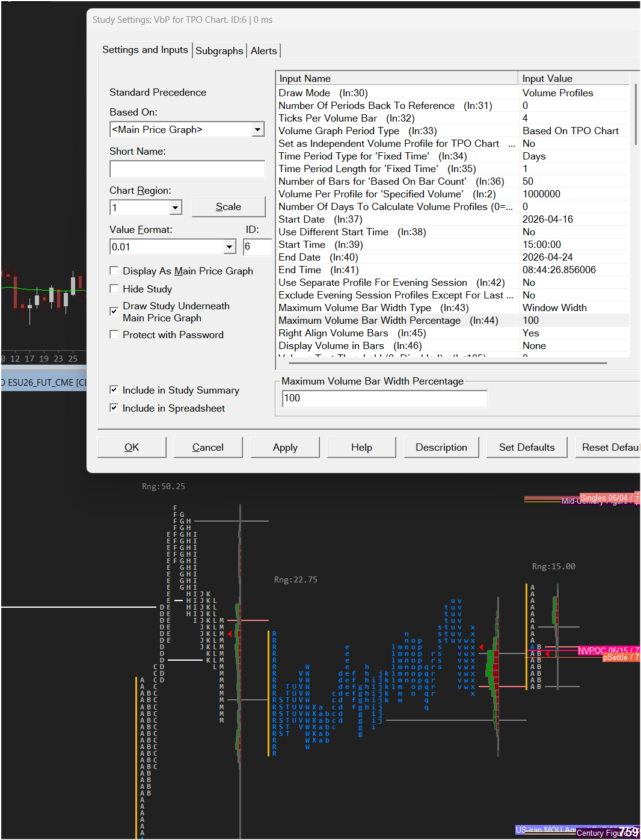
Task: Select Use Different Start Time row
Action: coord(453,232)
